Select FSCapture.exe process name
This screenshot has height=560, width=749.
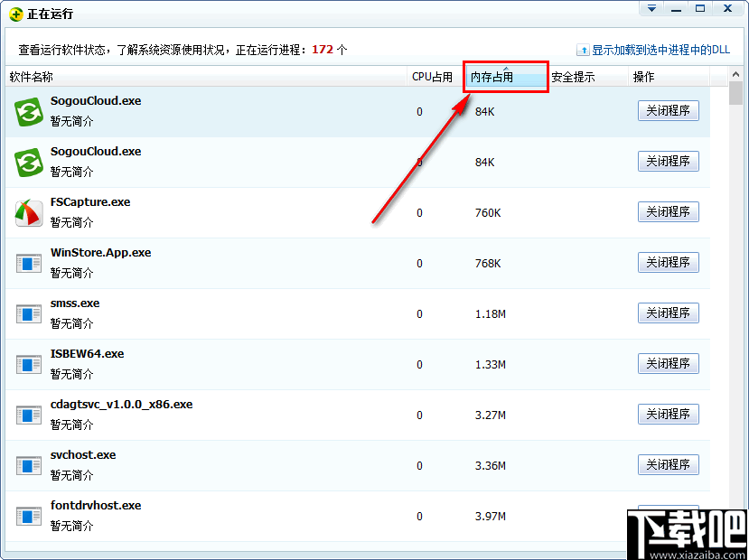[90, 202]
